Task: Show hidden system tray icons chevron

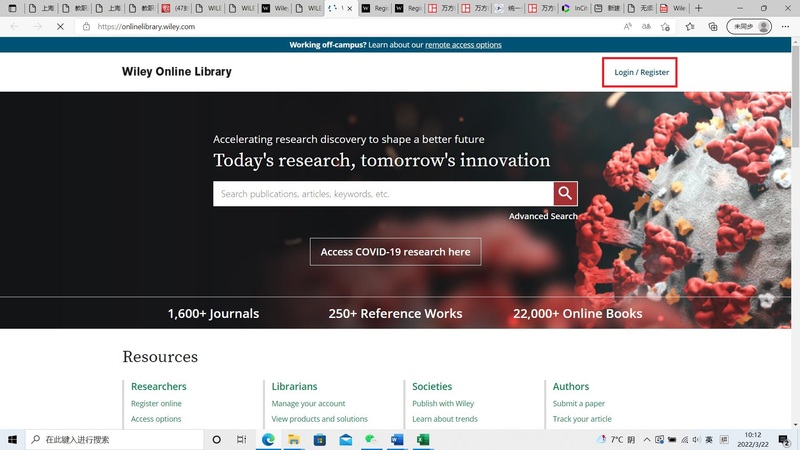Action: click(647, 439)
